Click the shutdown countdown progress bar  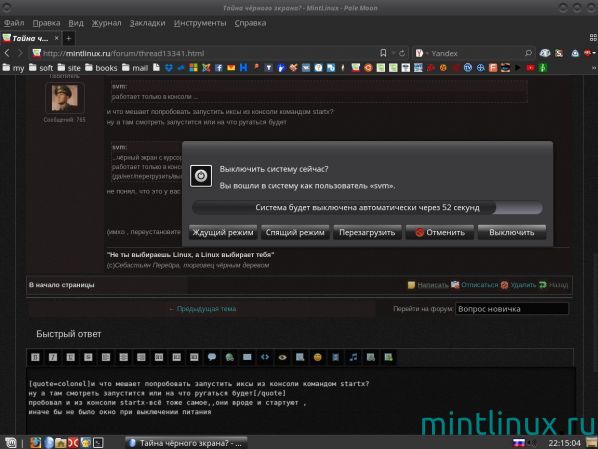pos(367,208)
